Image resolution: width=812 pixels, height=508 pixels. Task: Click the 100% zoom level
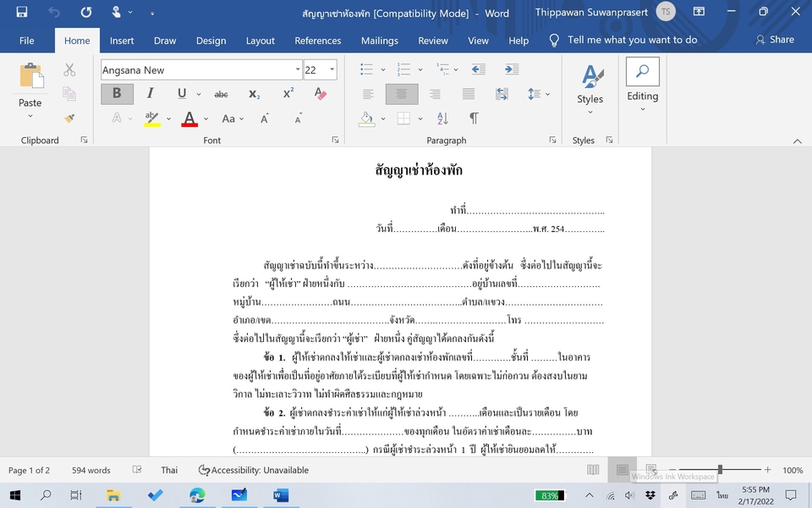pyautogui.click(x=793, y=470)
